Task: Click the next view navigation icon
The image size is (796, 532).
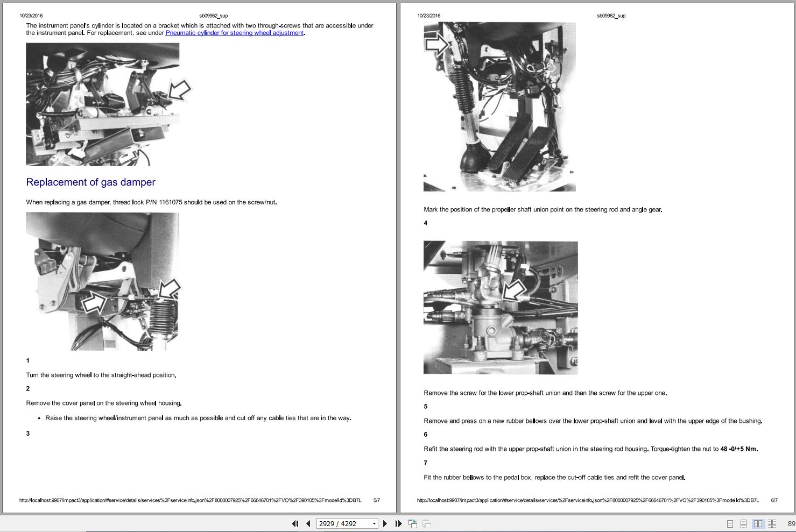Action: pos(427,523)
